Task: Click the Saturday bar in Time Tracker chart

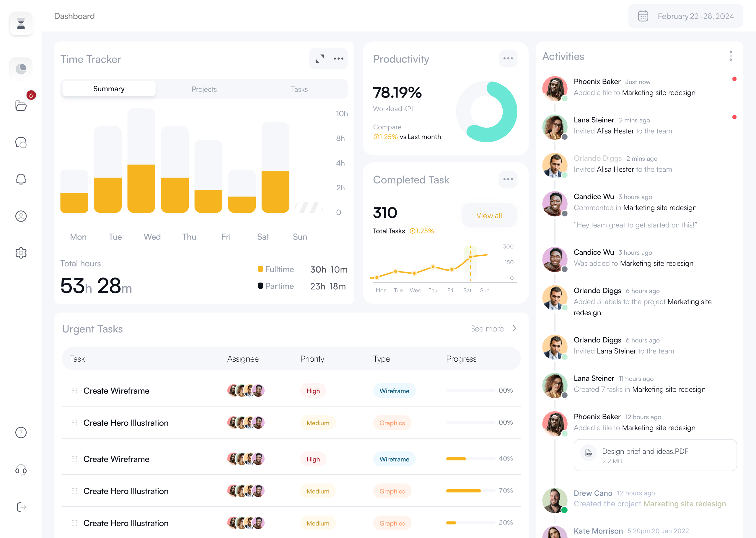Action: pos(275,167)
